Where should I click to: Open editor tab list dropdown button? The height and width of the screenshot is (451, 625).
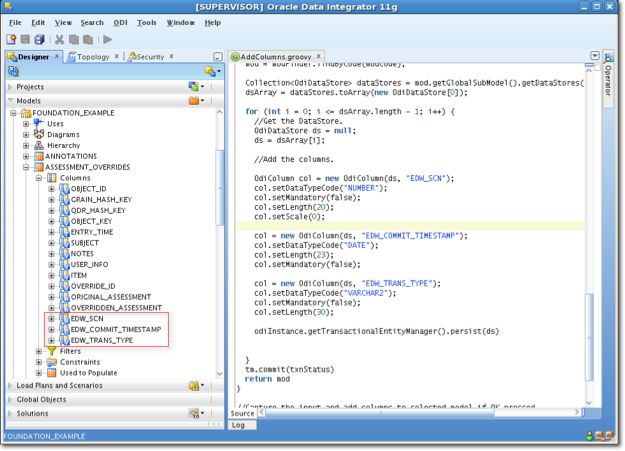click(595, 55)
